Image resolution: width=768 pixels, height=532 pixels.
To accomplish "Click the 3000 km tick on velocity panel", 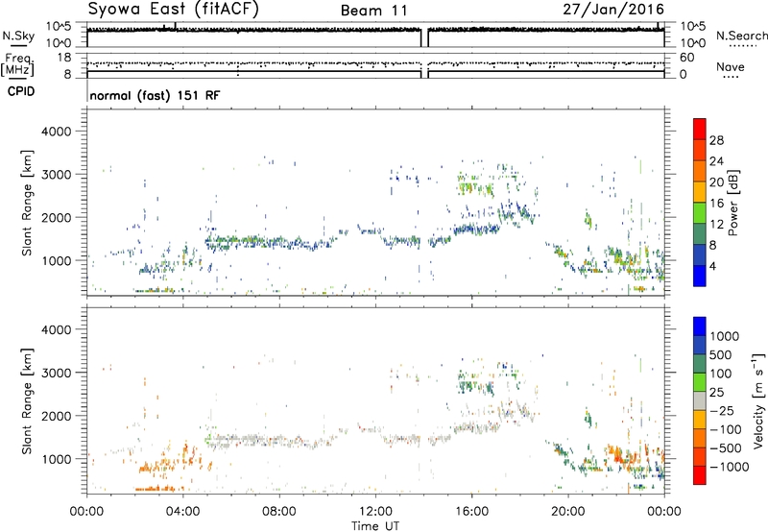I will point(56,373).
